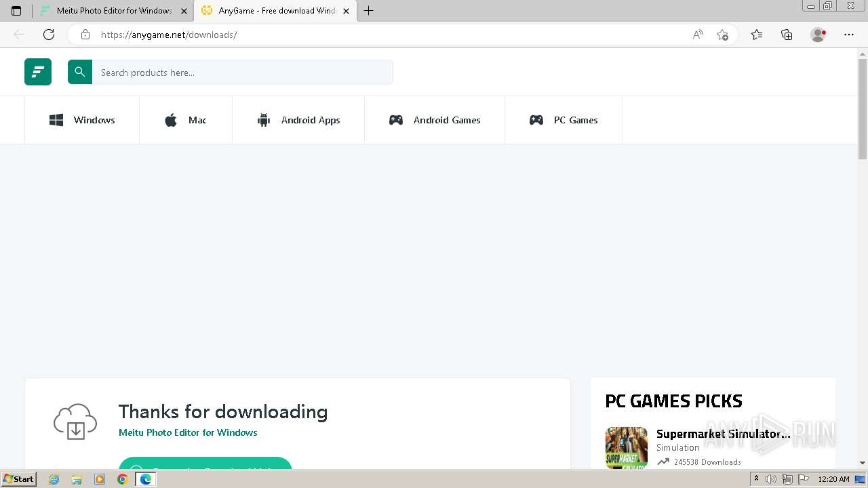The width and height of the screenshot is (868, 488).
Task: Open the volume control tray icon
Action: pos(771,479)
